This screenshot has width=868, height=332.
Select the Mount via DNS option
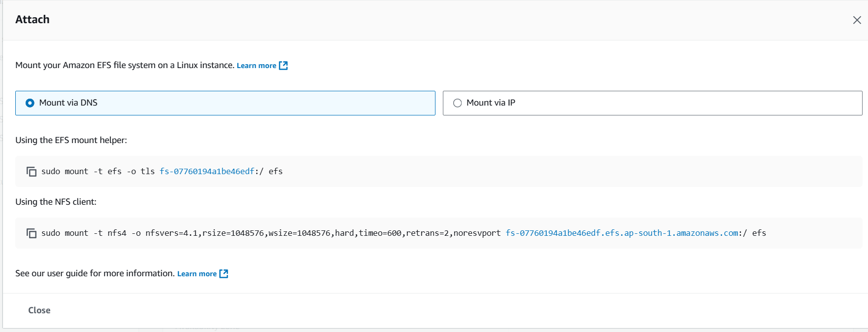pyautogui.click(x=225, y=103)
